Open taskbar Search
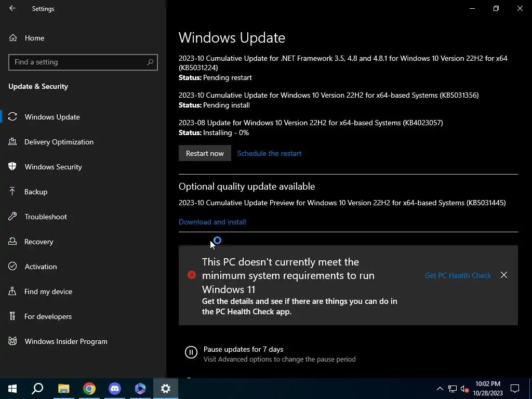Screen dimensions: 532x399 37,389
